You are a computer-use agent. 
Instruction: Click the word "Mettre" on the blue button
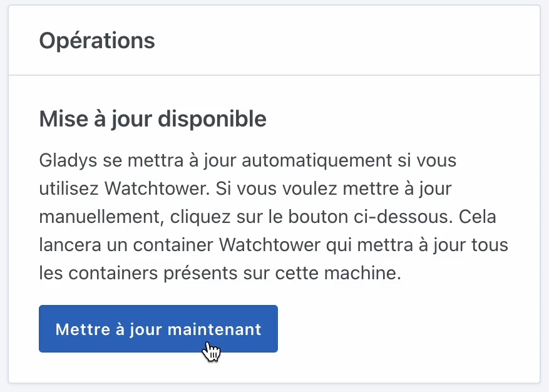click(78, 329)
